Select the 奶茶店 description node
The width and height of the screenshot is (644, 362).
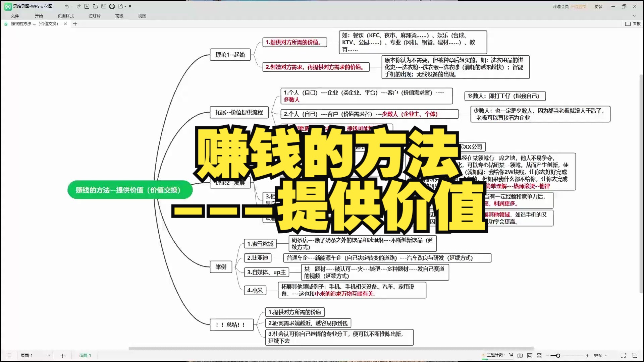pos(363,243)
